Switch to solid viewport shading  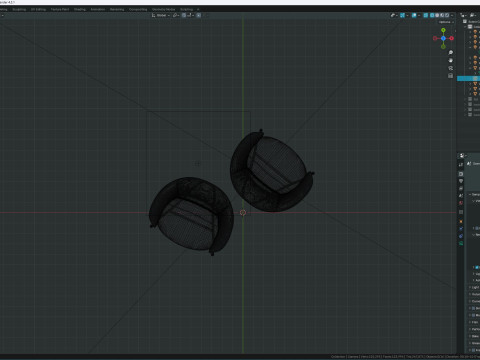tap(437, 15)
